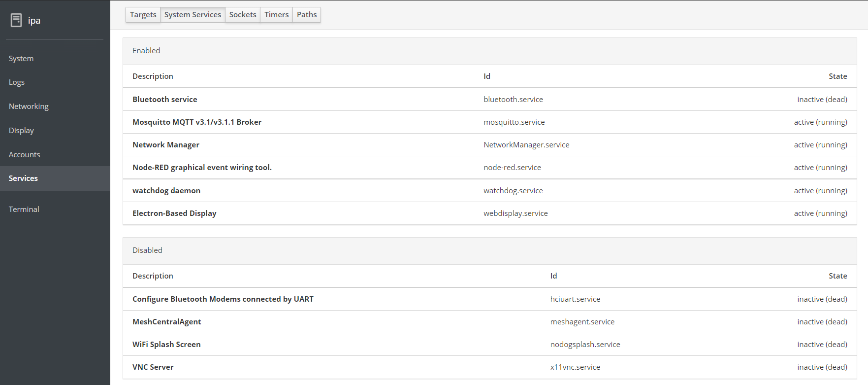Open Mosquitto MQTT Broker service details
This screenshot has width=868, height=385.
coord(197,122)
